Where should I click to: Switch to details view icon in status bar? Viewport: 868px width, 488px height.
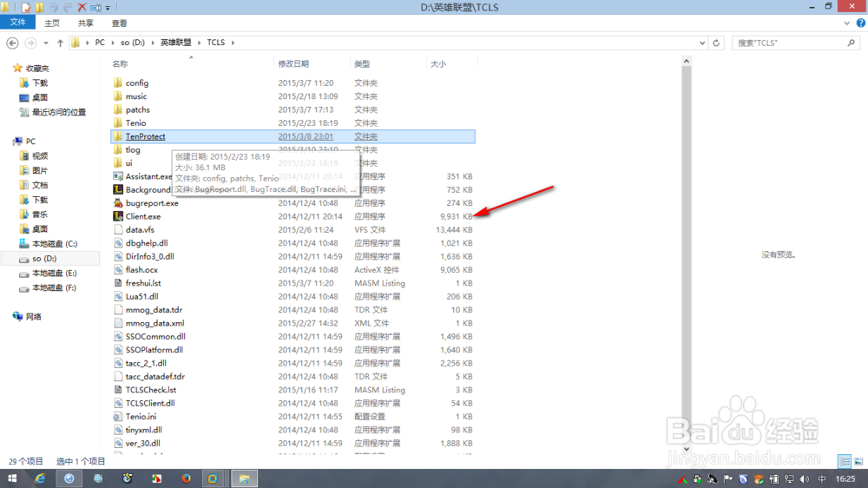845,461
